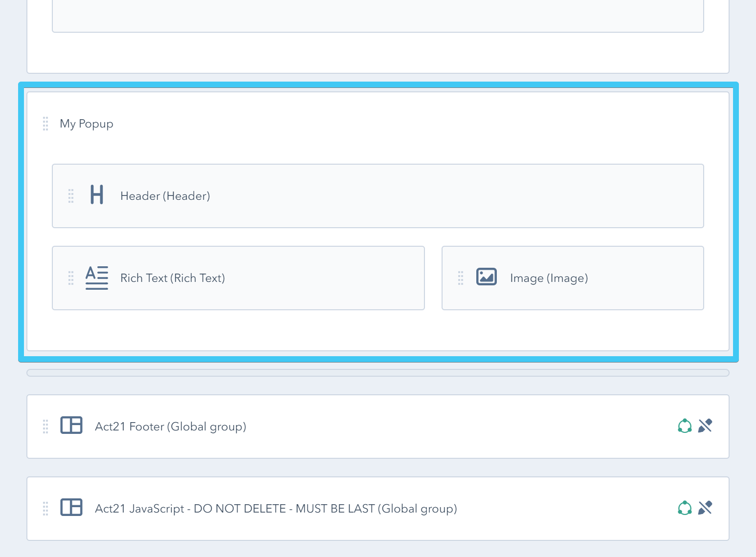The image size is (756, 557).
Task: Select the My Popup group label
Action: coord(86,124)
